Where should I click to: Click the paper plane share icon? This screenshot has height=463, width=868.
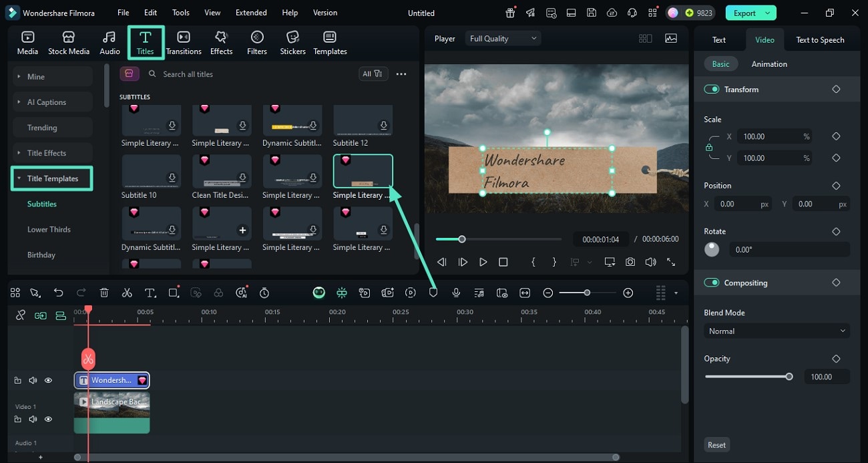530,13
